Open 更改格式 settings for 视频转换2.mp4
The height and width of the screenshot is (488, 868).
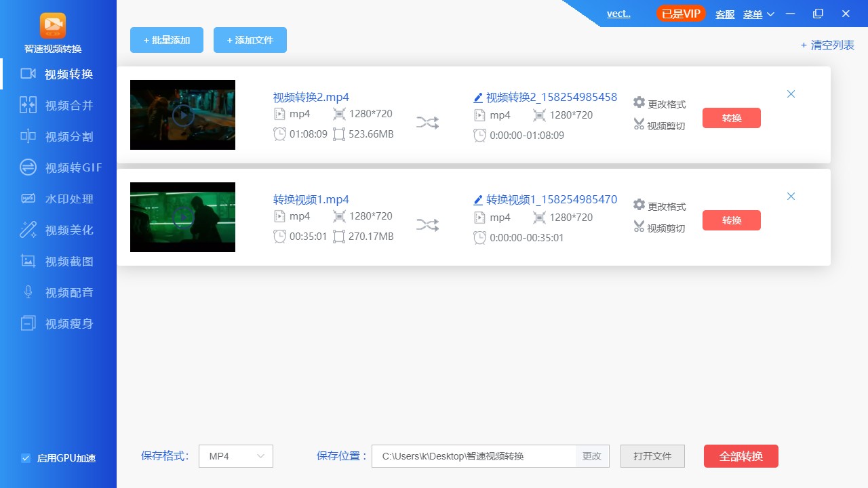pyautogui.click(x=658, y=103)
